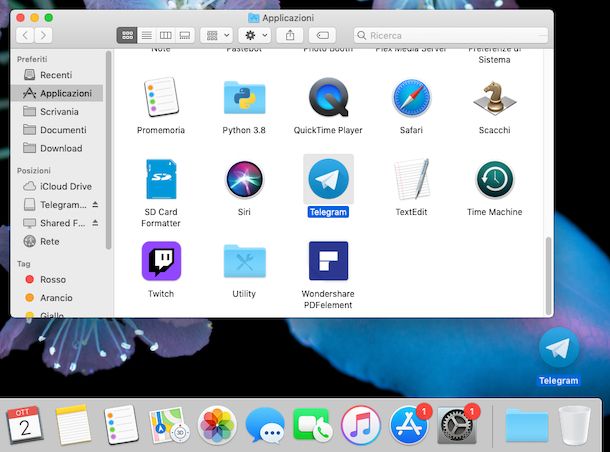Select the Rosso tag

pyautogui.click(x=57, y=279)
